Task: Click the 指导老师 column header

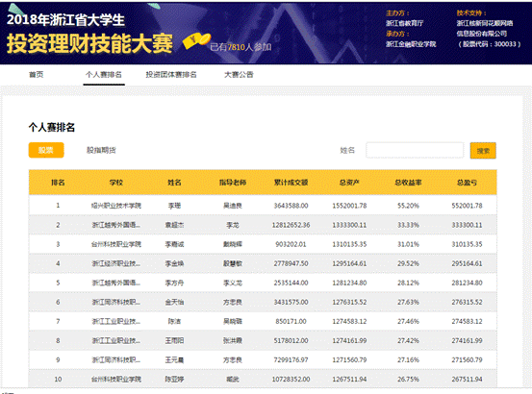Action: (233, 183)
